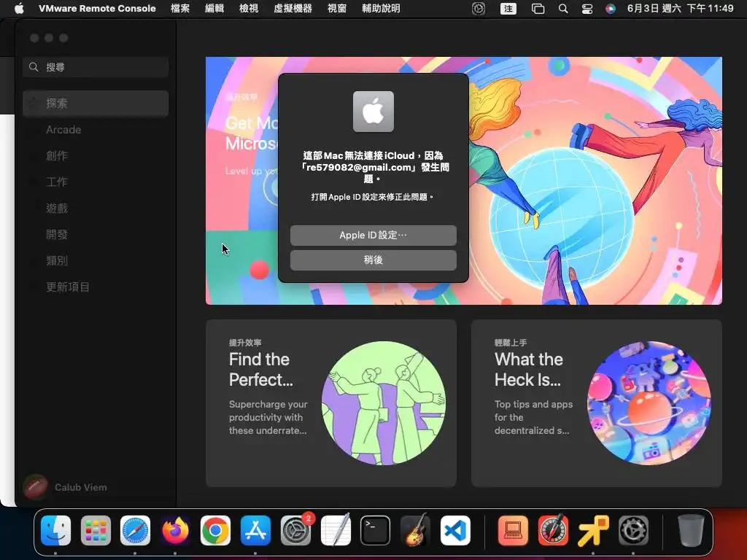Open the Apple menu
The width and height of the screenshot is (747, 560).
coord(19,9)
